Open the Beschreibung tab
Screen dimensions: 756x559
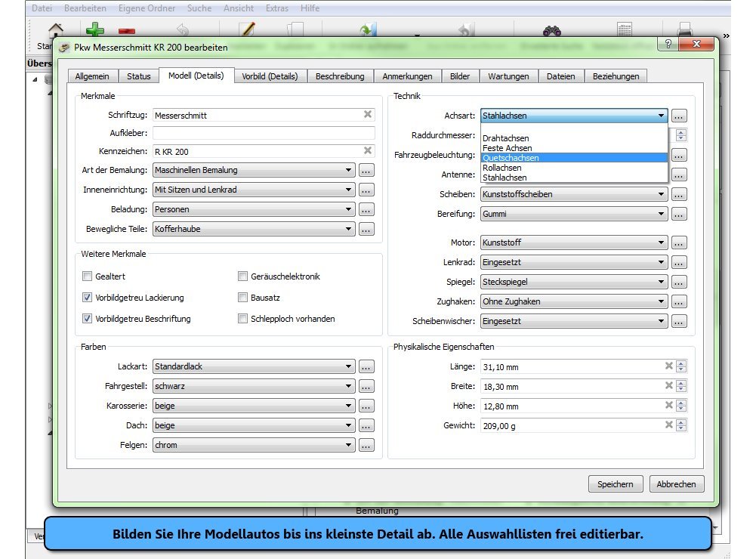(340, 76)
